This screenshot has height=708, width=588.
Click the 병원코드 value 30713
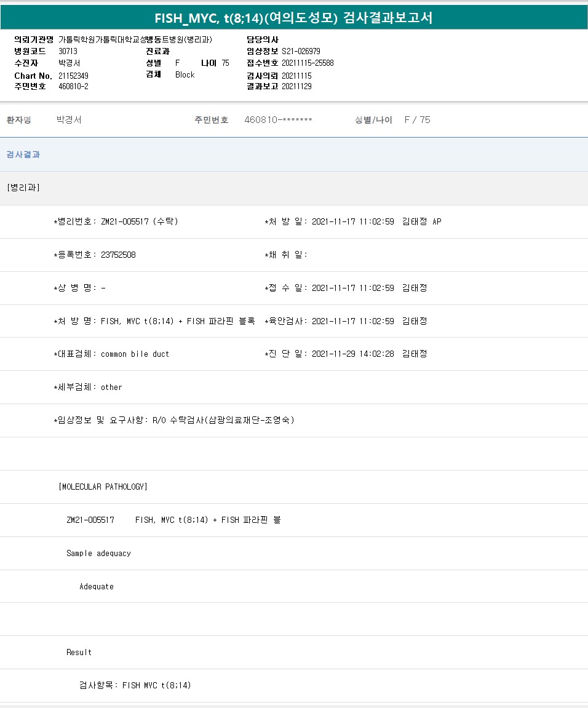click(x=68, y=52)
